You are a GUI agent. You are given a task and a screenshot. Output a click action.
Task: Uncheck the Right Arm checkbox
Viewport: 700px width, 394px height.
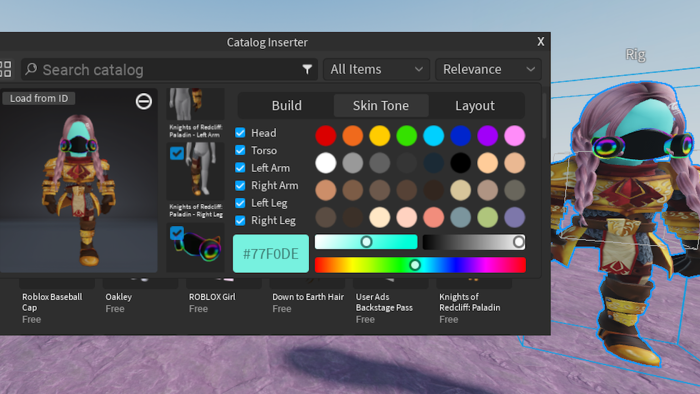(x=240, y=185)
